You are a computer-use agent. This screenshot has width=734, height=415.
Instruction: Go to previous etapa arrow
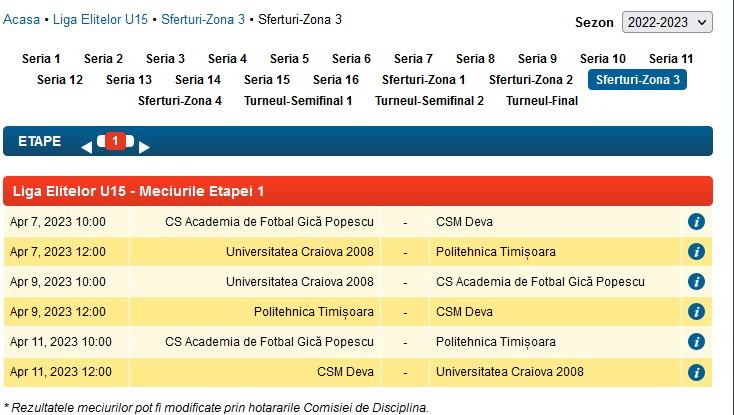click(x=86, y=147)
